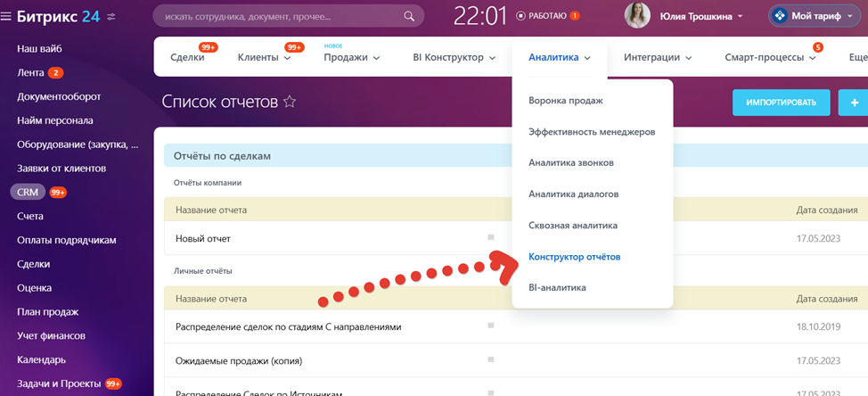Open Лента in sidebar
Viewport: 868px width, 396px height.
(x=30, y=73)
